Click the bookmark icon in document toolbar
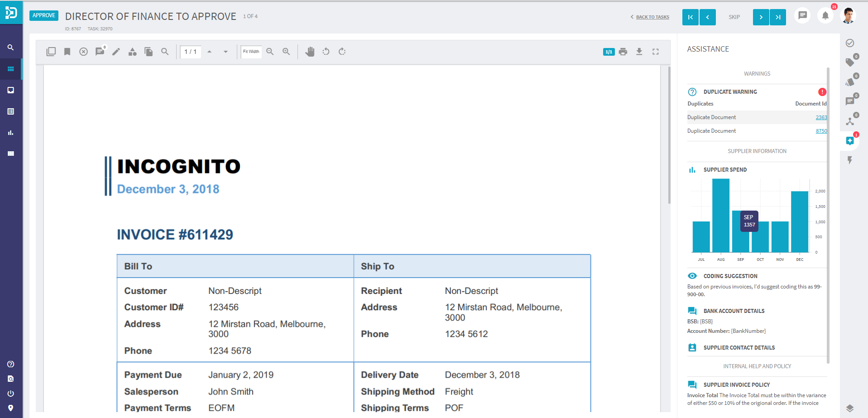Viewport: 868px width, 418px height. click(67, 52)
